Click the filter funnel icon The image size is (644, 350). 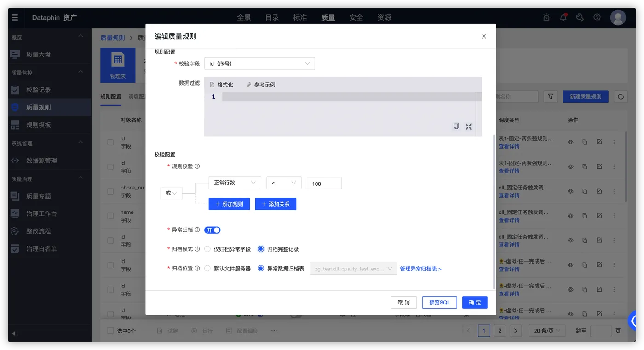point(551,97)
